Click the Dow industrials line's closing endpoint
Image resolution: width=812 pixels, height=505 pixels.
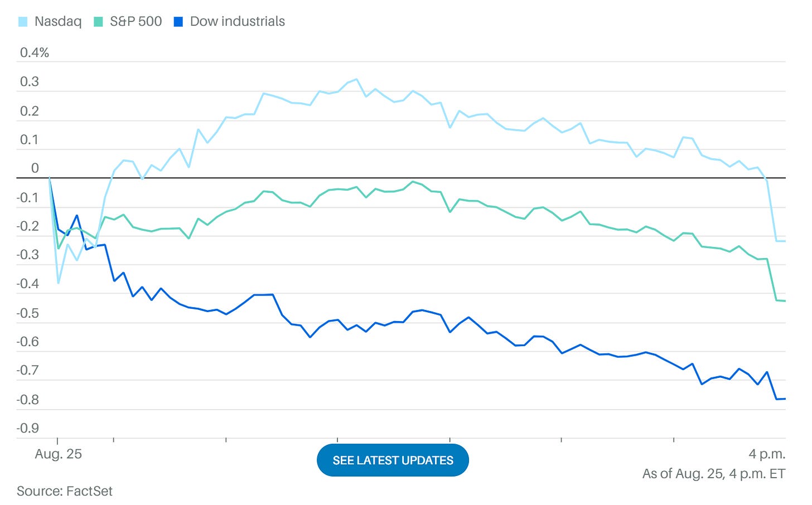click(x=785, y=399)
